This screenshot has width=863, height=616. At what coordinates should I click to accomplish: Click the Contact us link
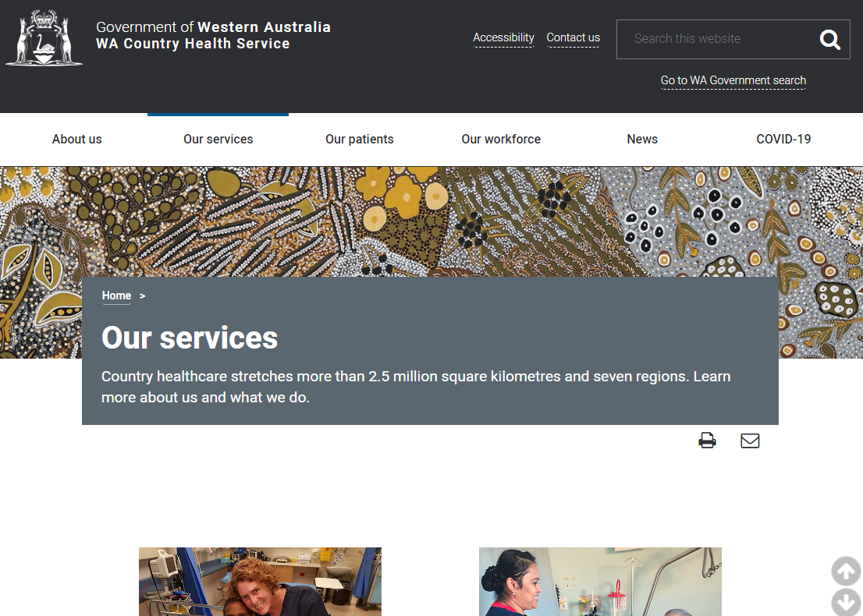coord(573,37)
